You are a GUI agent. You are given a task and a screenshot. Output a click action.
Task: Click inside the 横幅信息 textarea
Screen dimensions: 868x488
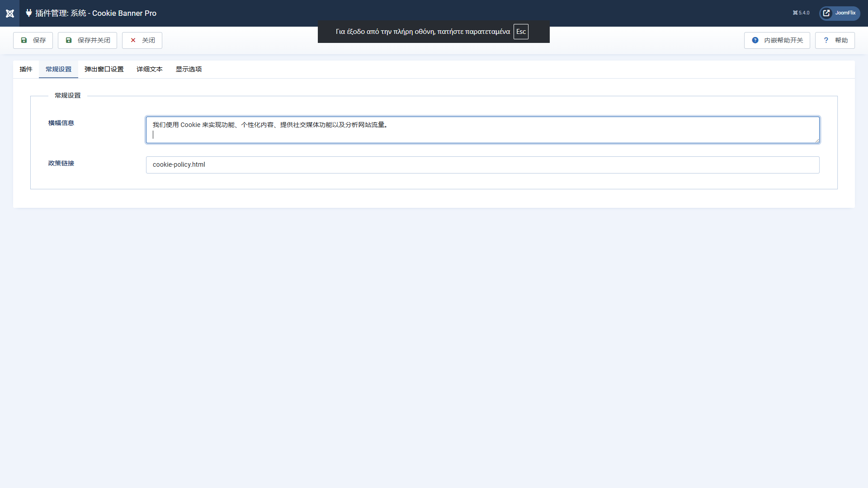click(x=482, y=130)
